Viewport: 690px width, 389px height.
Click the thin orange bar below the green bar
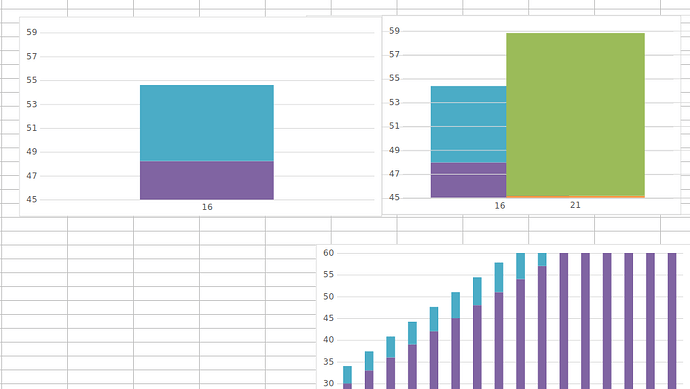[576, 197]
